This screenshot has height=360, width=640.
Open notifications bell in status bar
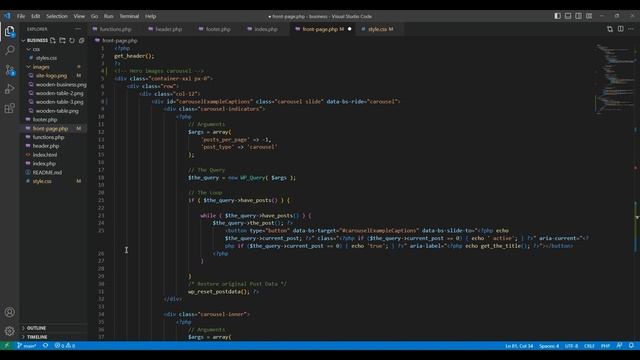click(x=631, y=345)
